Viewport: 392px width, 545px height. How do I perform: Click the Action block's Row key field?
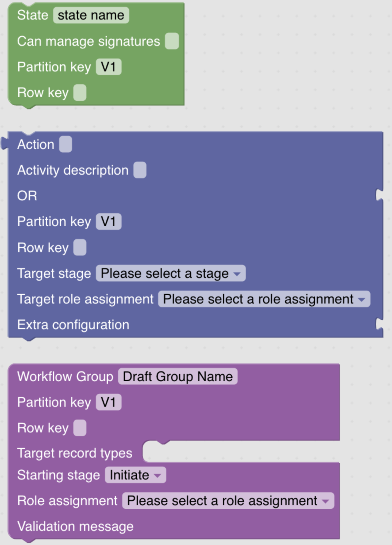[x=80, y=248]
